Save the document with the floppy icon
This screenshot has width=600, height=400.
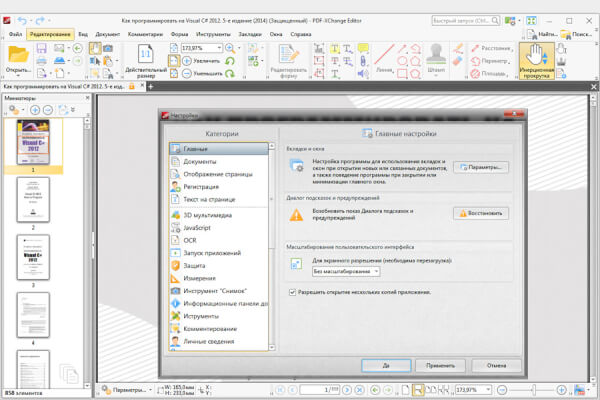tap(41, 48)
